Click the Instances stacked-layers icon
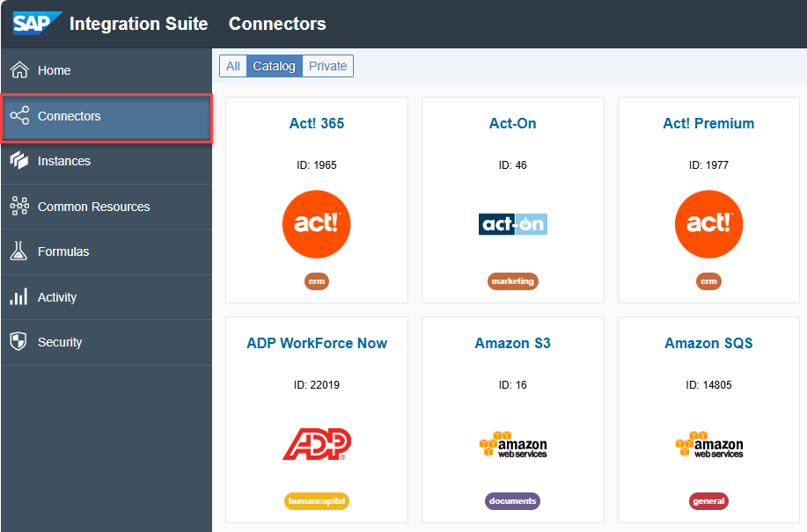Screen dimensions: 807x532 coord(19,160)
